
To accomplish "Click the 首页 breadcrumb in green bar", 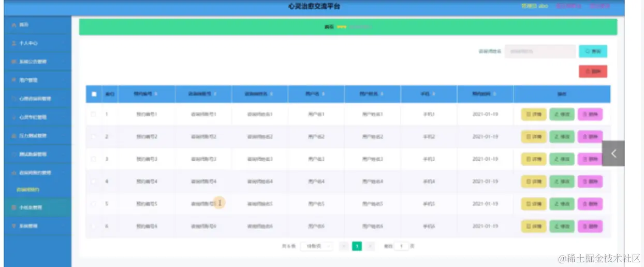I will [328, 27].
